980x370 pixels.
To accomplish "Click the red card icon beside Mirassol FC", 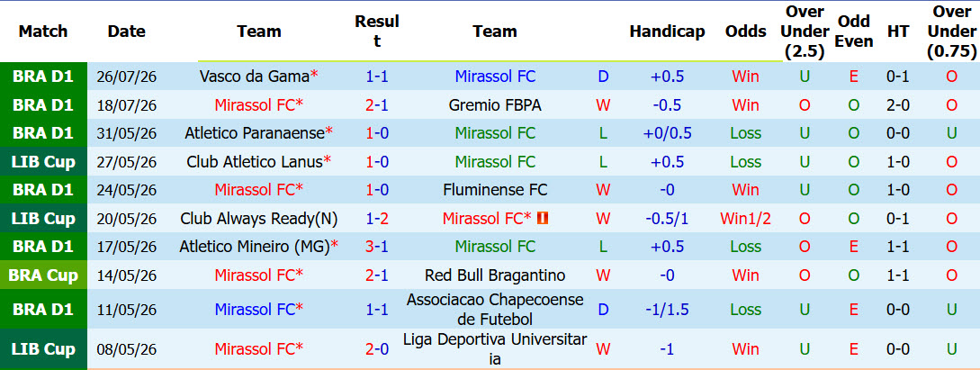I will tap(543, 218).
